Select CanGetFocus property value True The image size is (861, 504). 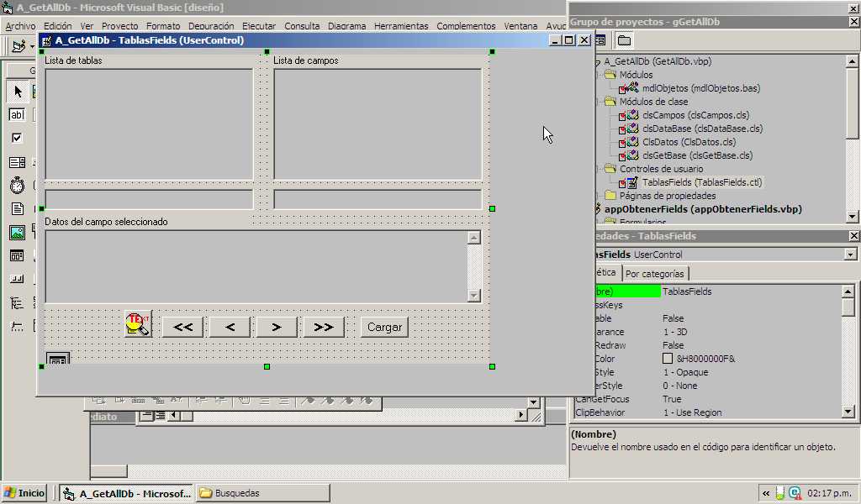pyautogui.click(x=672, y=399)
